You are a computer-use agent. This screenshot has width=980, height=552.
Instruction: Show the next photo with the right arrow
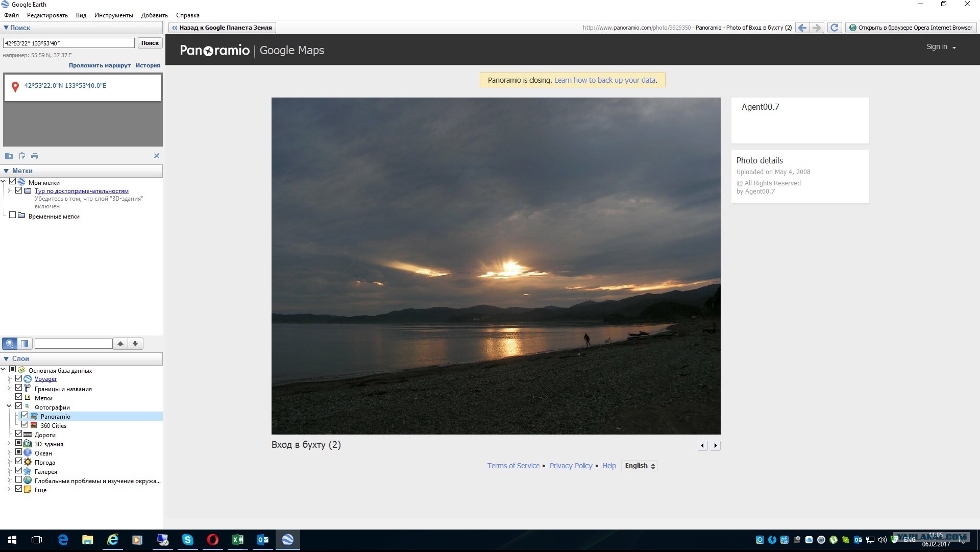click(716, 446)
